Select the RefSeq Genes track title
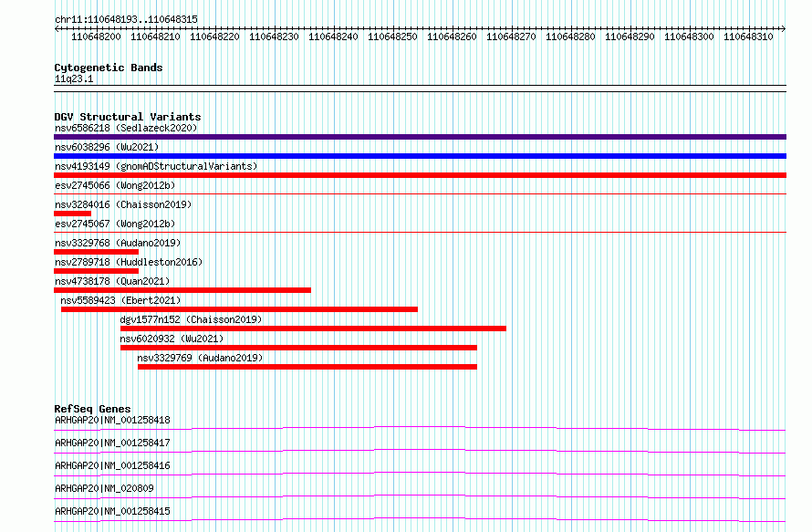812x532 pixels. [92, 409]
